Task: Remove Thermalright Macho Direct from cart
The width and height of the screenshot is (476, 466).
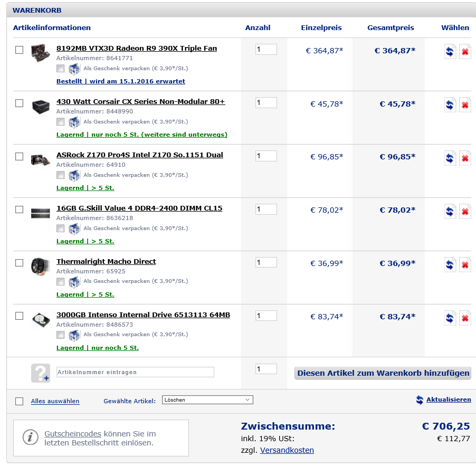Action: point(465,265)
